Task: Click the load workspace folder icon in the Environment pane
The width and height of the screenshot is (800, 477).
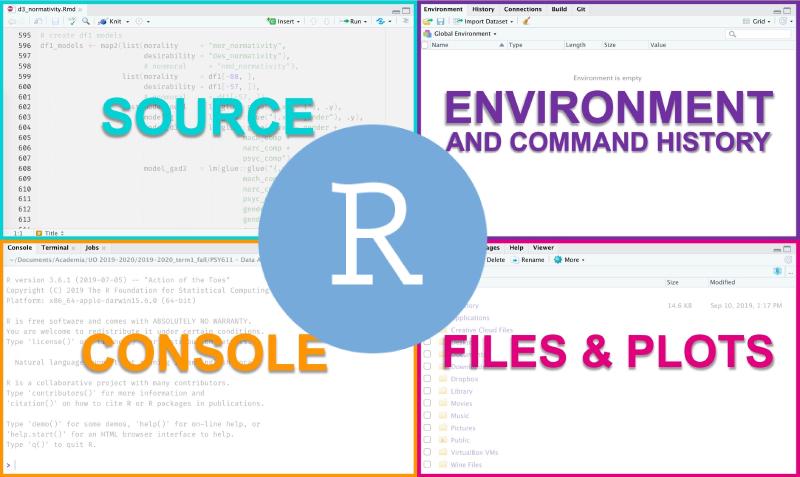Action: coord(428,21)
